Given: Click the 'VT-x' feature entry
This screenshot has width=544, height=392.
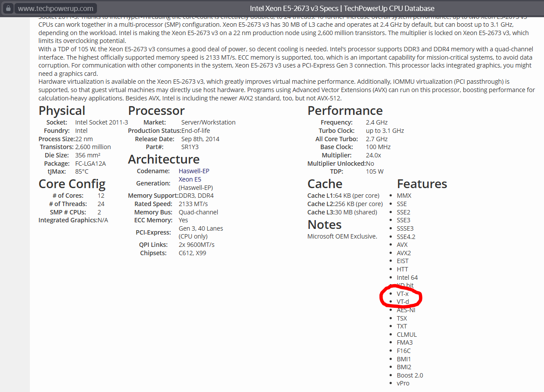Looking at the screenshot, I should pyautogui.click(x=402, y=294).
